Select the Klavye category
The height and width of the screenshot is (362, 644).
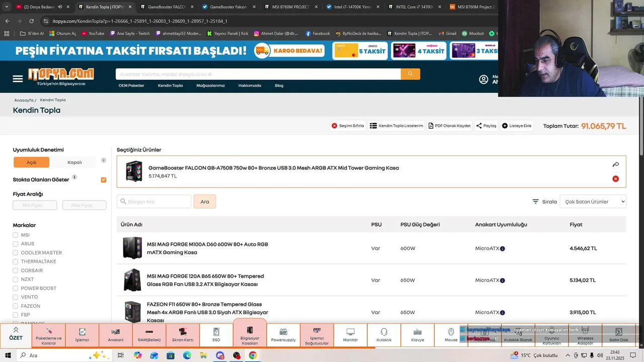(x=418, y=336)
